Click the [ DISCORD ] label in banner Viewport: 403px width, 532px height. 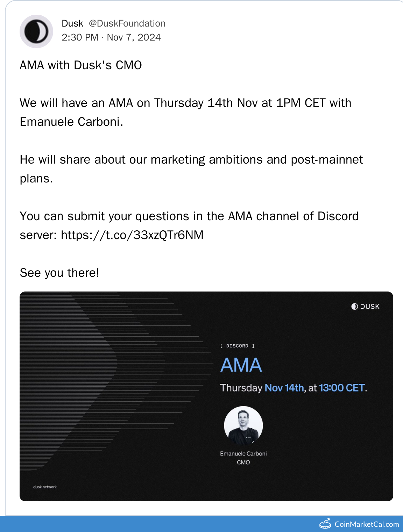pos(237,346)
